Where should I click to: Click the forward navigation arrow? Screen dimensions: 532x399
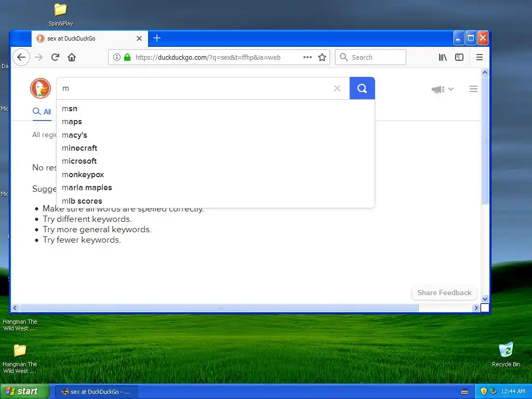(x=38, y=57)
